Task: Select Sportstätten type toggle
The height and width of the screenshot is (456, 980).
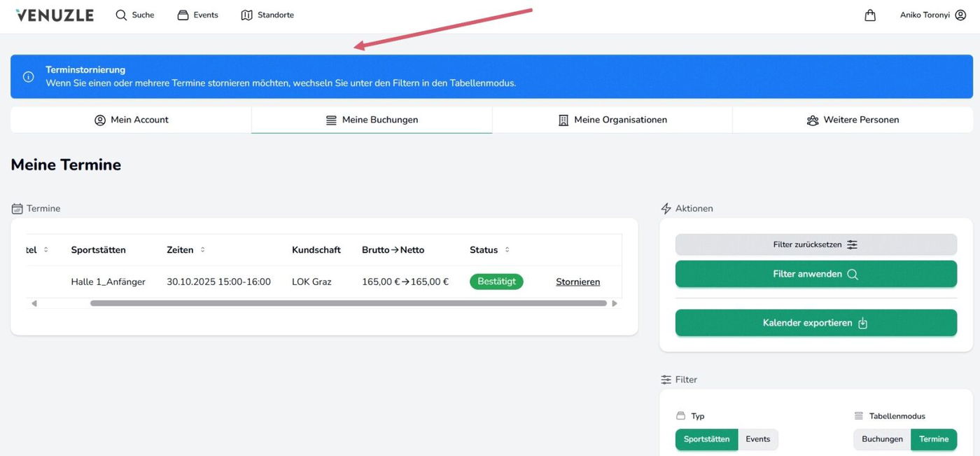Action: [x=706, y=439]
